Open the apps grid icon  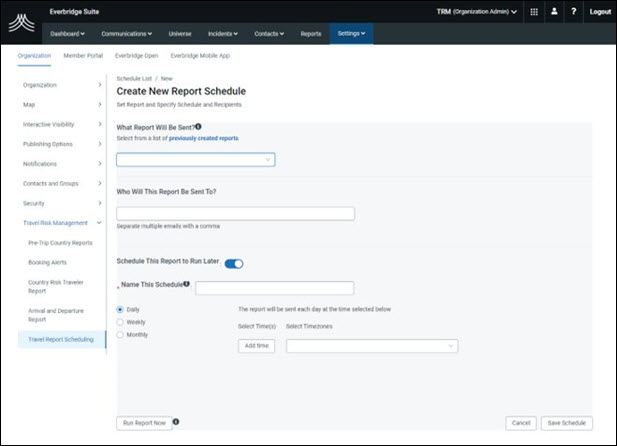click(x=534, y=12)
